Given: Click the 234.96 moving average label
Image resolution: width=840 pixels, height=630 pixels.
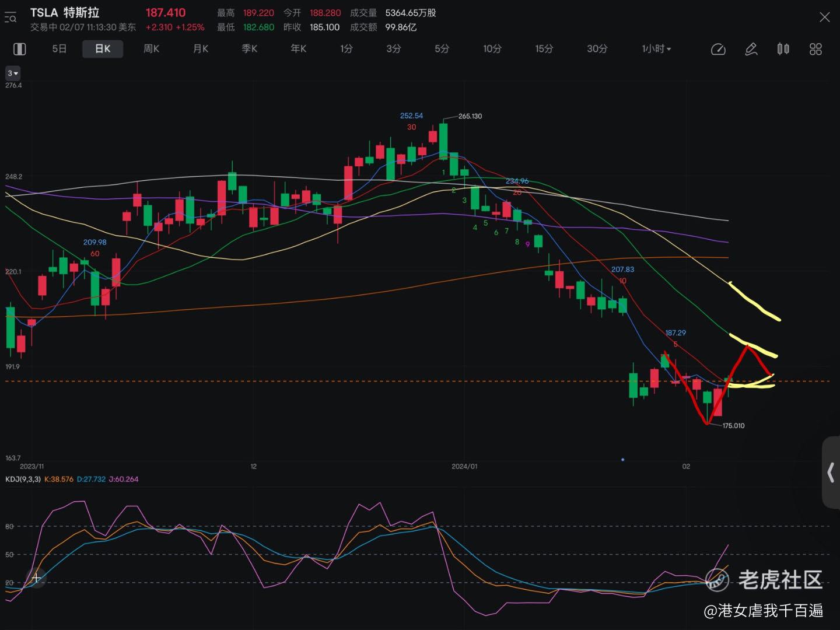Looking at the screenshot, I should point(517,181).
